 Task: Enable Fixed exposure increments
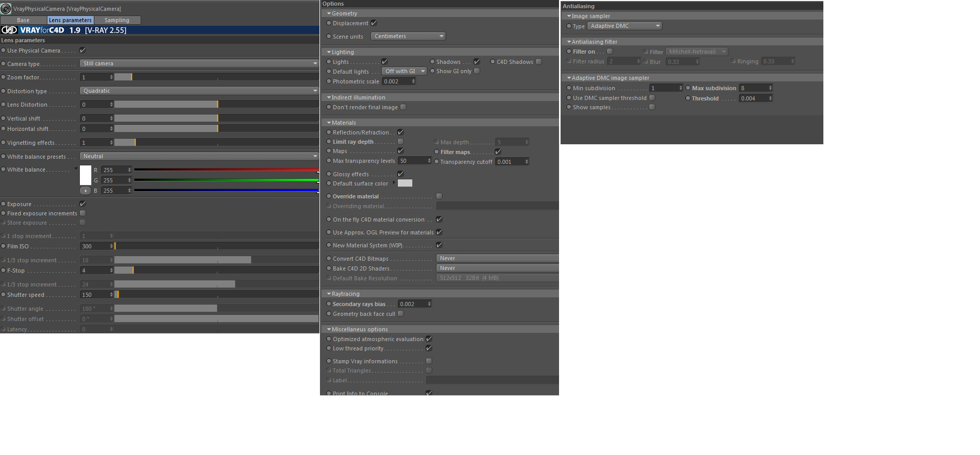tap(83, 213)
